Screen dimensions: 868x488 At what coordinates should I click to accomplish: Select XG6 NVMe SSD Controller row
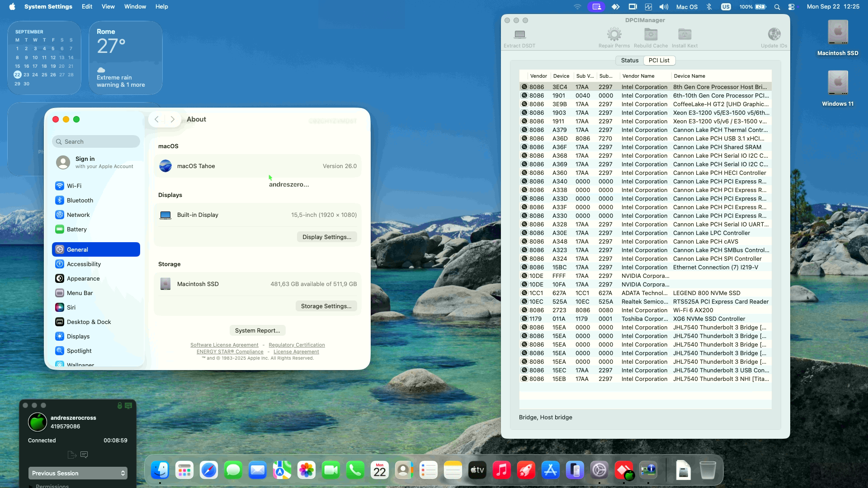click(x=645, y=319)
